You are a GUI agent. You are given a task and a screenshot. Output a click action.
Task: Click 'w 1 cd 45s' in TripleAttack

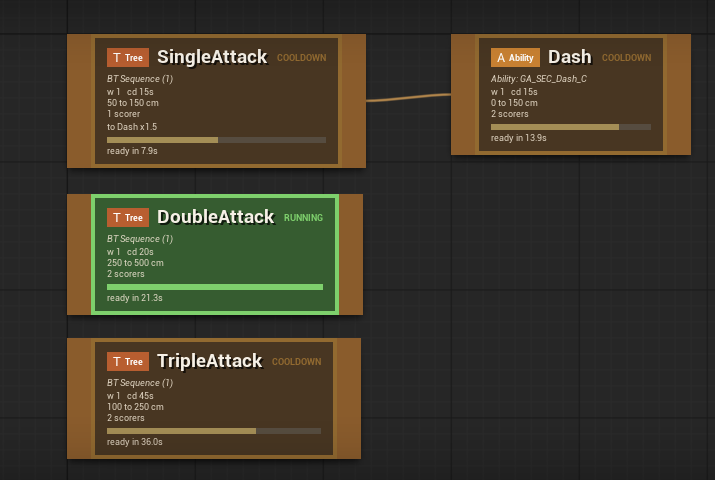[x=130, y=396]
